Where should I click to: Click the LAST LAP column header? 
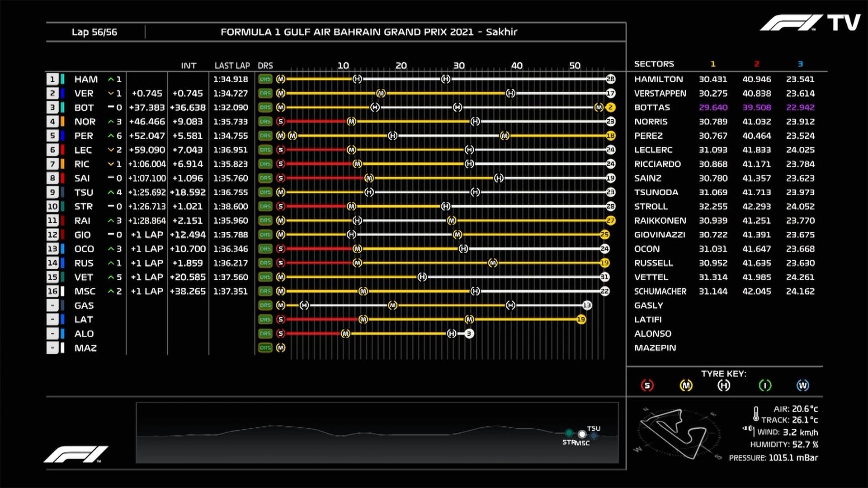[232, 66]
